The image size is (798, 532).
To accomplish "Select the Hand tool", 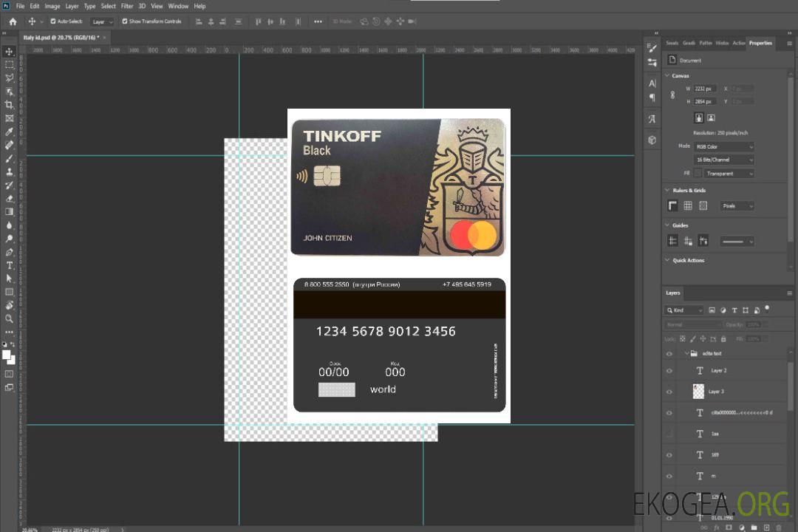I will pyautogui.click(x=9, y=305).
